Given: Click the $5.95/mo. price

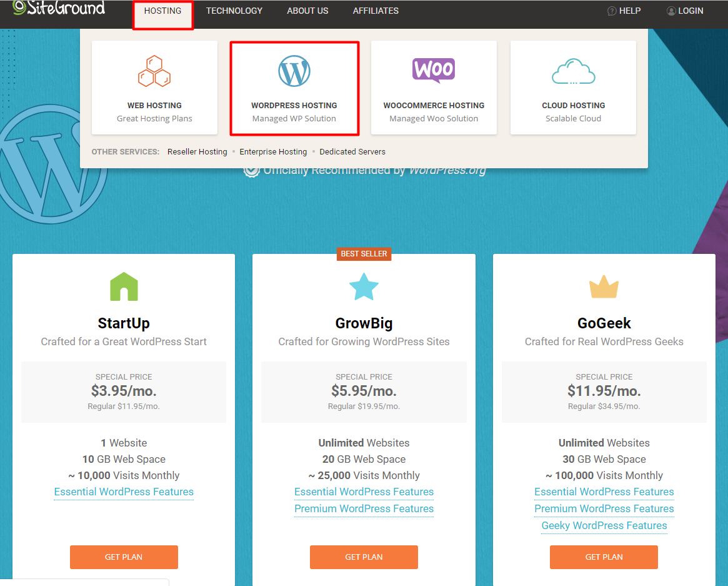Looking at the screenshot, I should tap(364, 391).
